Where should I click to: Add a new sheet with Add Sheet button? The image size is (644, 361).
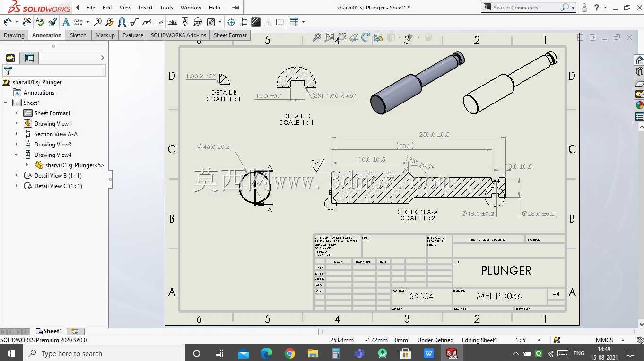point(75,331)
